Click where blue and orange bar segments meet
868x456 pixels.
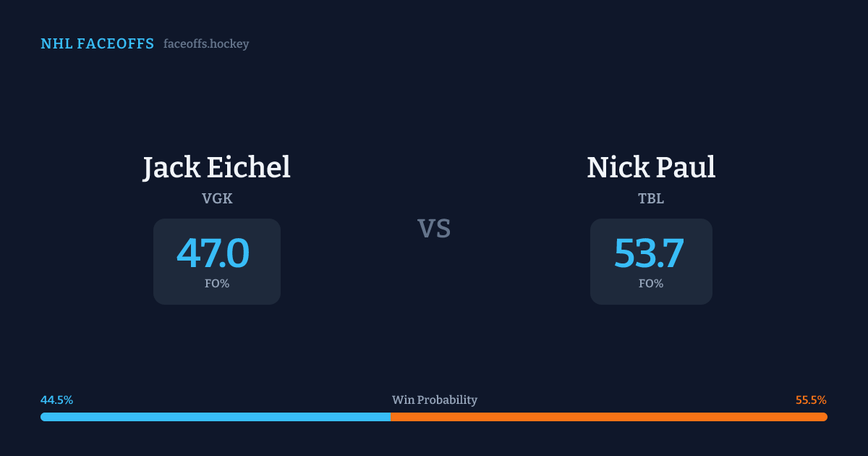[x=391, y=417]
